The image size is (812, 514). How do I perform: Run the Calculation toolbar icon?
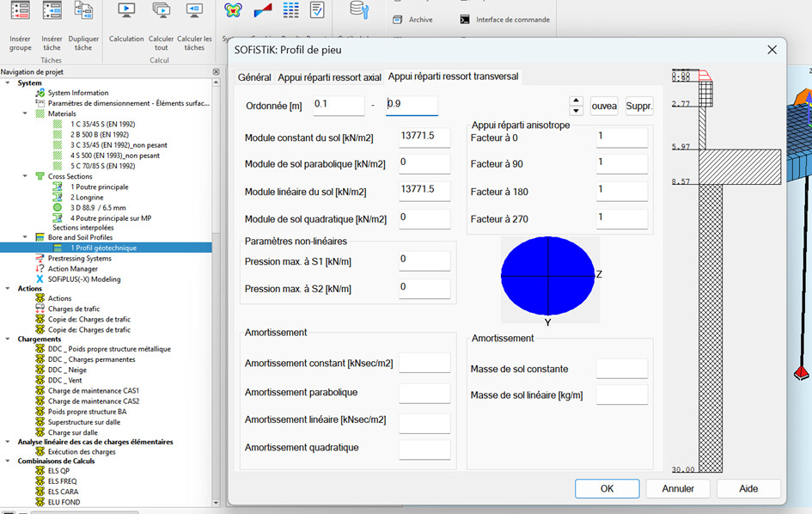(x=126, y=11)
